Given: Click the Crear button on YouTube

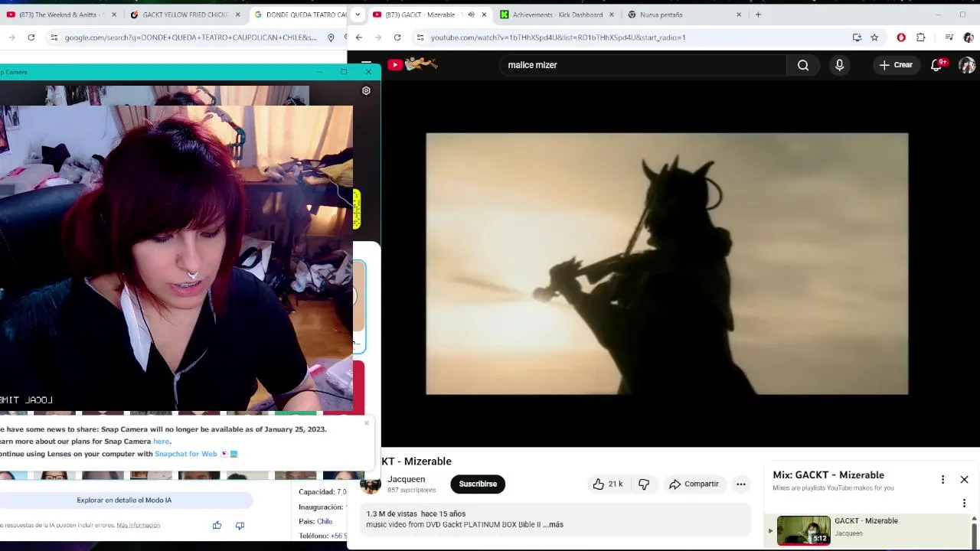Looking at the screenshot, I should [x=896, y=65].
